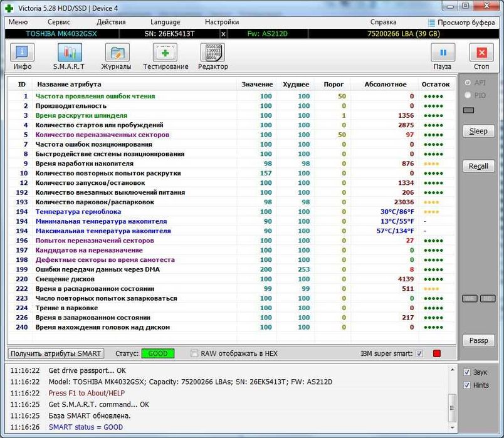The image size is (504, 438).
Task: Open the Редактор hex editor icon
Action: pyautogui.click(x=213, y=53)
